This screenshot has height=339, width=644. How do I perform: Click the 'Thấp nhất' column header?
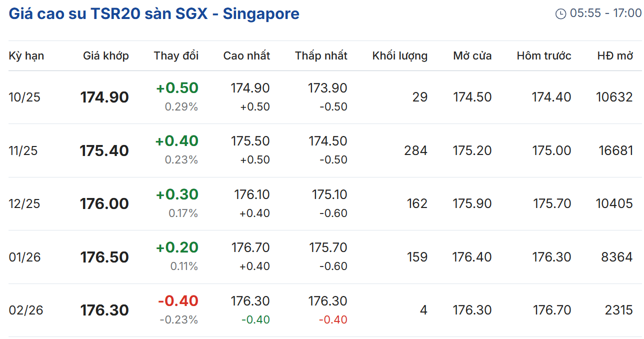(321, 55)
